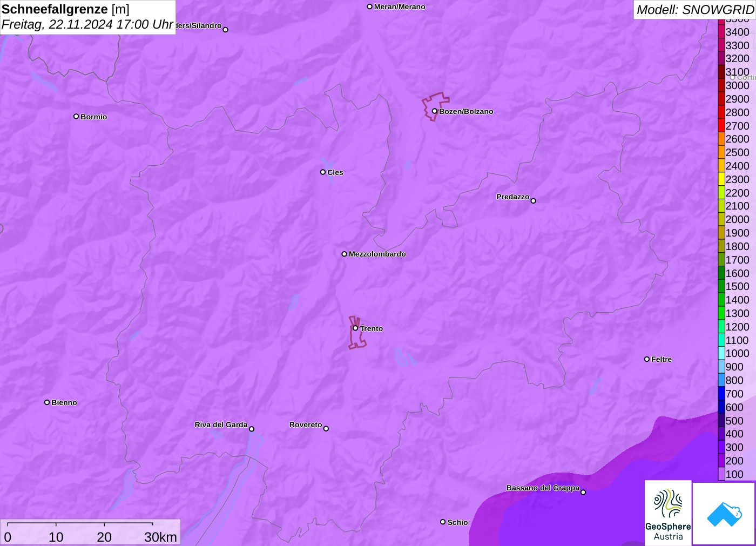The height and width of the screenshot is (546, 756).
Task: Click the Predazzo marker dot
Action: click(533, 201)
